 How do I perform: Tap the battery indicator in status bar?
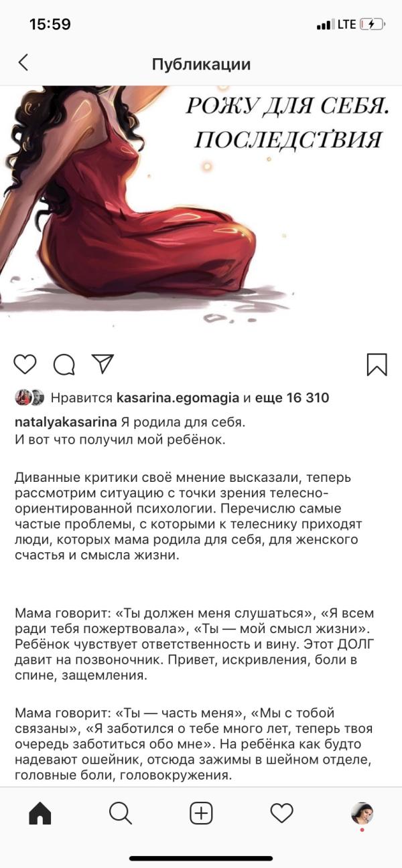pyautogui.click(x=372, y=24)
